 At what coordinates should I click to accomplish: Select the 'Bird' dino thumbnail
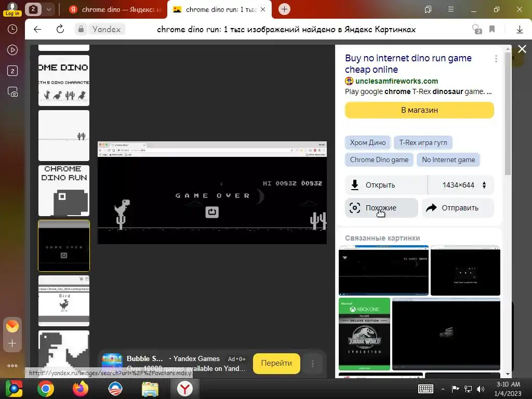64,301
